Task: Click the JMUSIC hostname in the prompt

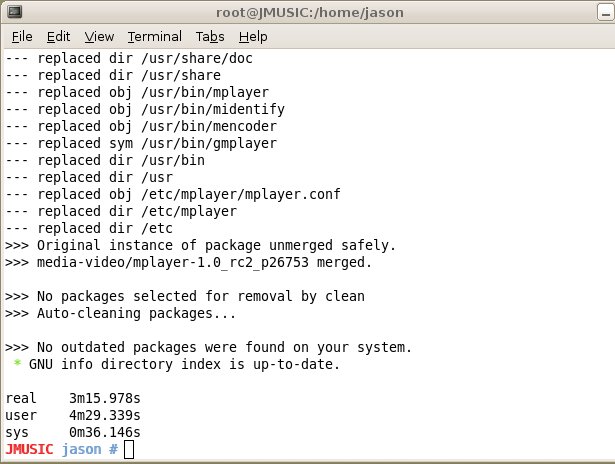Action: [x=29, y=449]
